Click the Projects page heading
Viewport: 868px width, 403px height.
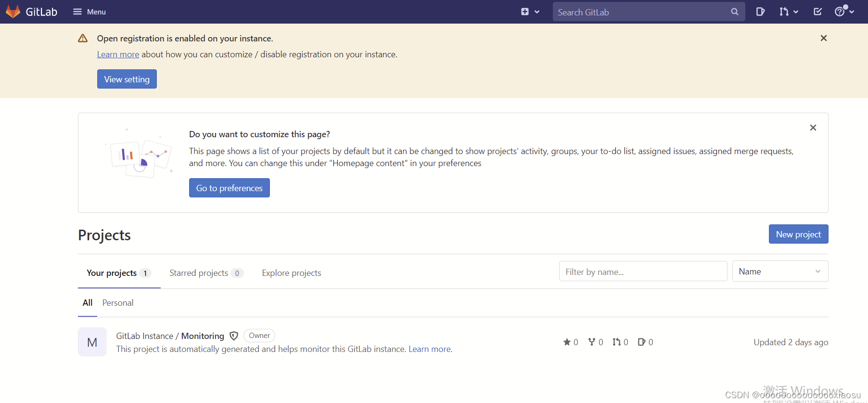[x=104, y=235]
